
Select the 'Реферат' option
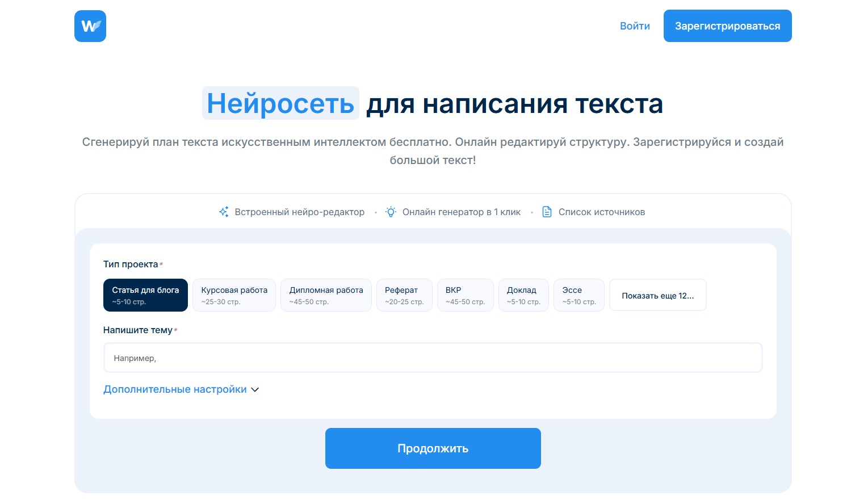404,295
